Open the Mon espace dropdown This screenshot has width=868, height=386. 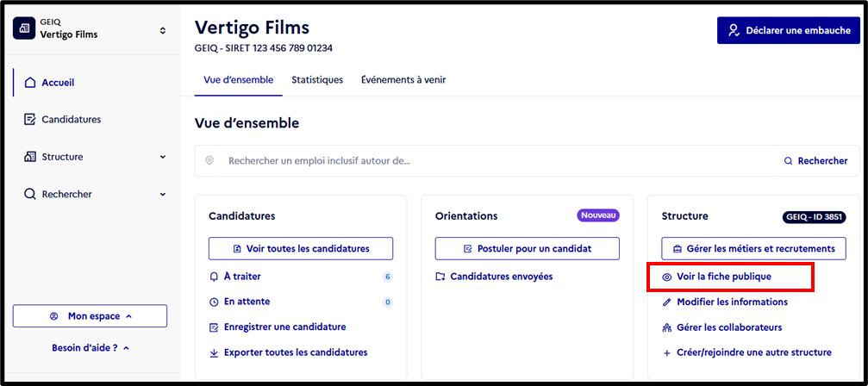click(90, 316)
